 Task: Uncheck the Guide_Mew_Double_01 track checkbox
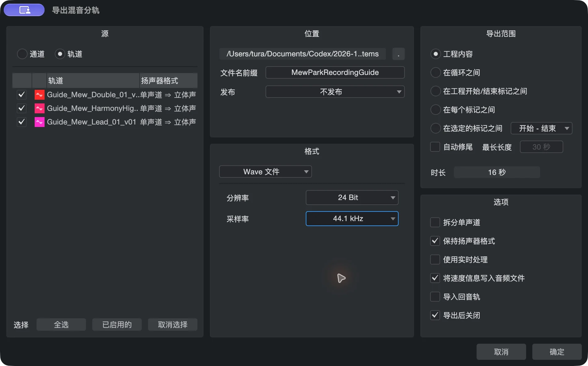tap(22, 95)
